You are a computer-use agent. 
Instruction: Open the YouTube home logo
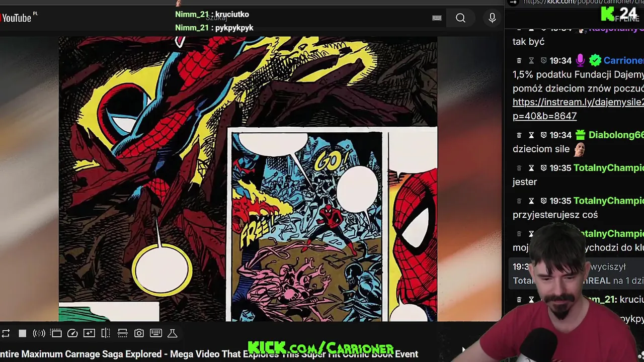17,18
